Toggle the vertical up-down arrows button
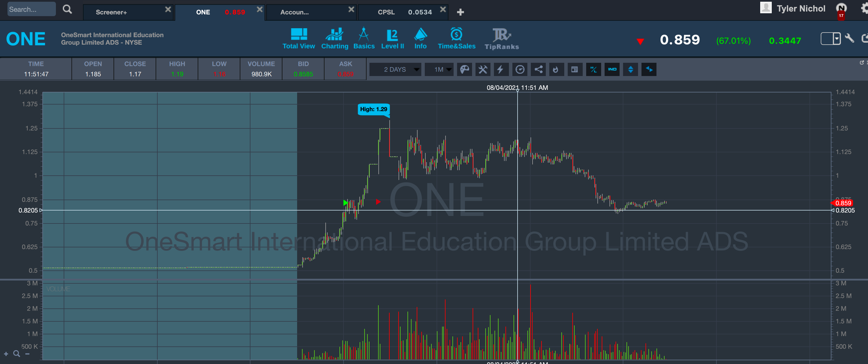This screenshot has width=868, height=364. (x=631, y=69)
